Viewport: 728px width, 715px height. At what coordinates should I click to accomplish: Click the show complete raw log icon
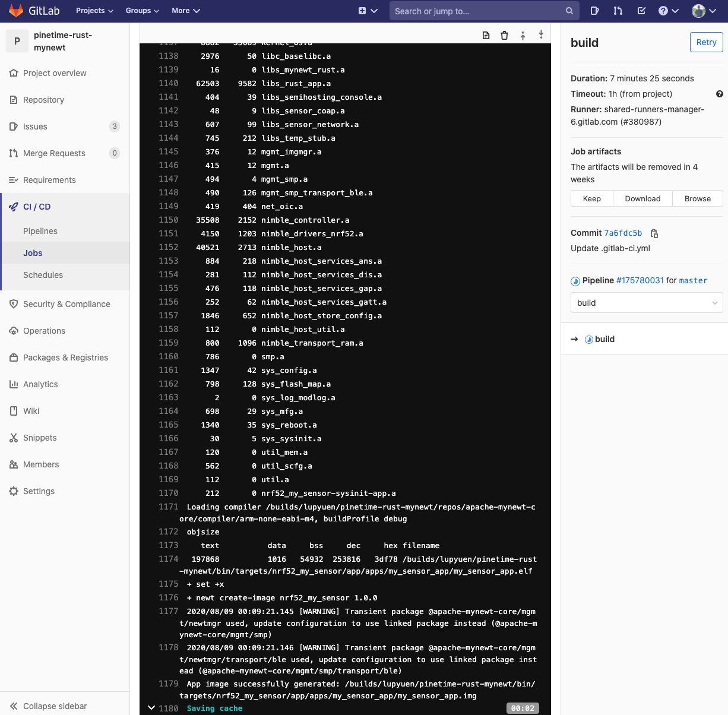[x=486, y=36]
